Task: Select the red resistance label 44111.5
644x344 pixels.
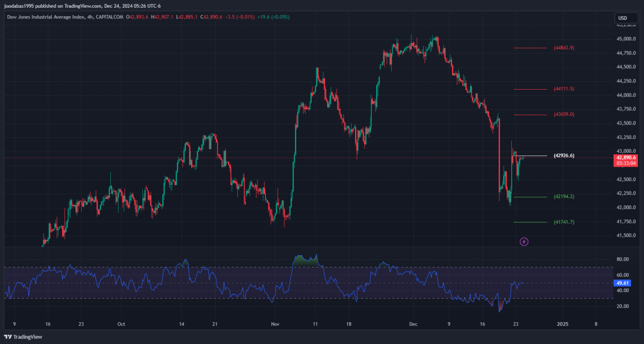Action: 564,89
